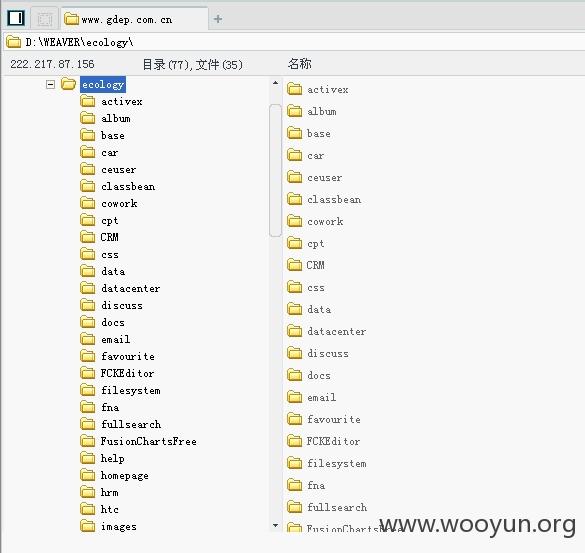This screenshot has height=553, width=585.
Task: Select email entry in the file list
Action: coord(322,397)
